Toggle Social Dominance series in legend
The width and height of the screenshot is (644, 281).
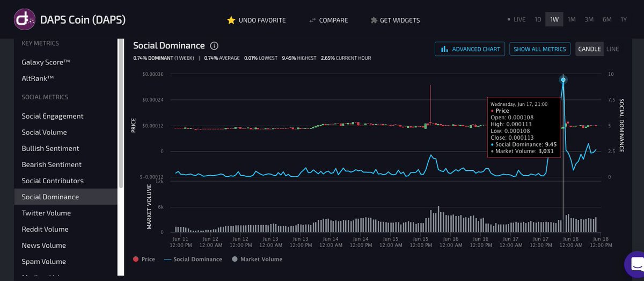(193, 259)
